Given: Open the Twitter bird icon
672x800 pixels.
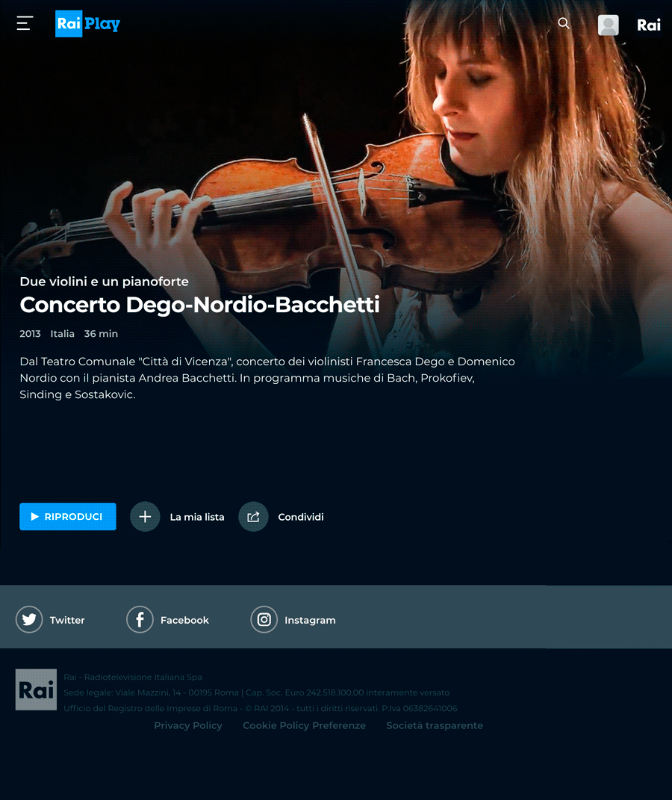Looking at the screenshot, I should (x=29, y=619).
